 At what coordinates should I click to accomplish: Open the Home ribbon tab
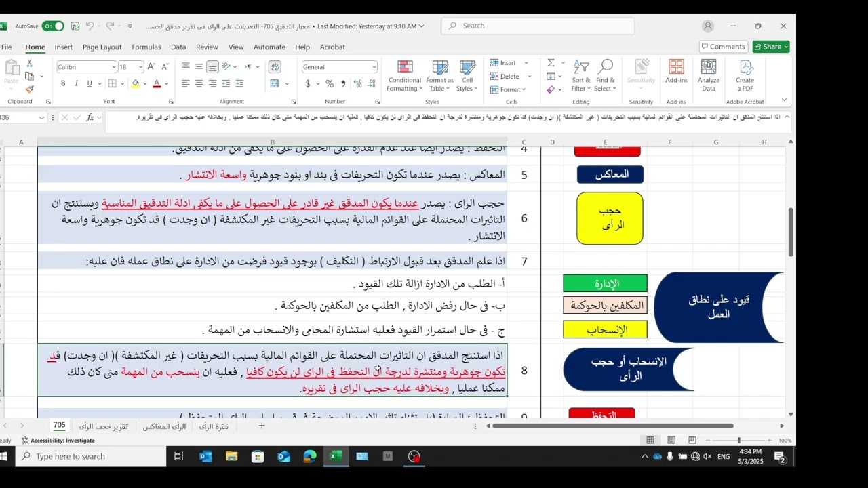coord(35,47)
